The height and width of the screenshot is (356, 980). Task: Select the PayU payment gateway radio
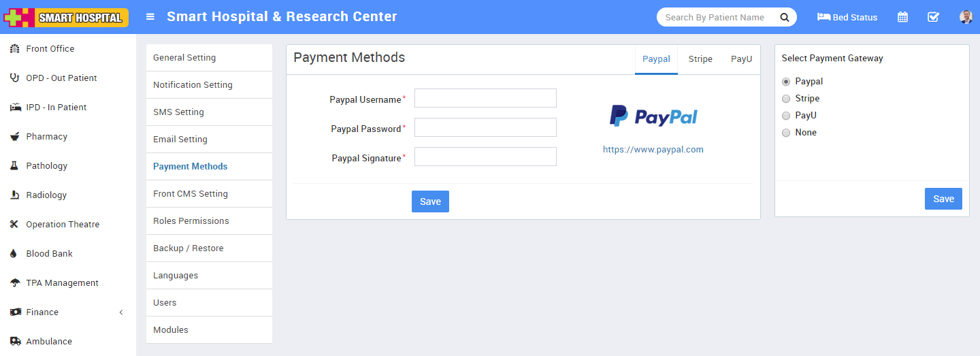786,116
